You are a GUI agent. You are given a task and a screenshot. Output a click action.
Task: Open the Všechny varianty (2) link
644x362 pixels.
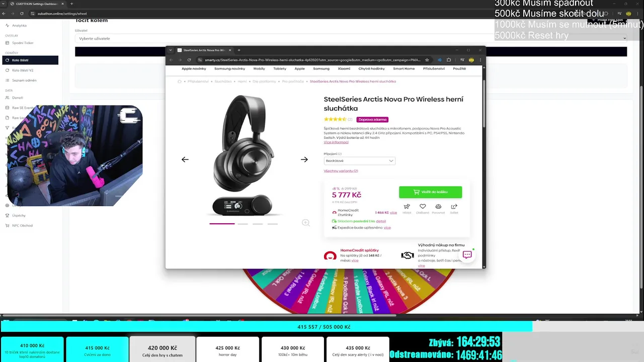341,171
